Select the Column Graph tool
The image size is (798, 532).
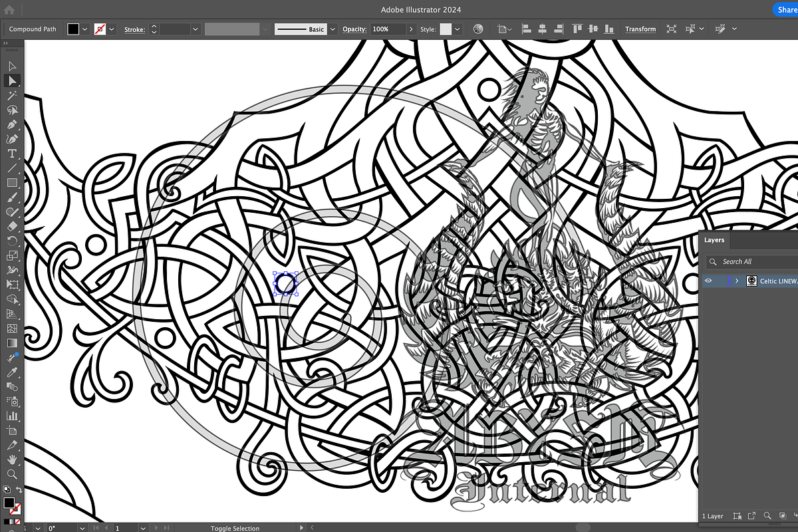click(12, 416)
